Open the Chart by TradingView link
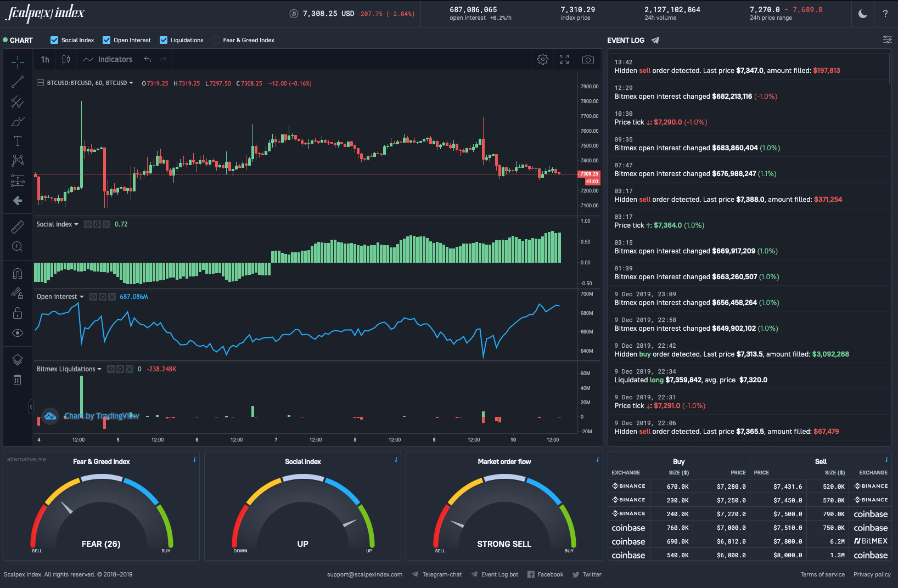The height and width of the screenshot is (588, 898). [102, 416]
